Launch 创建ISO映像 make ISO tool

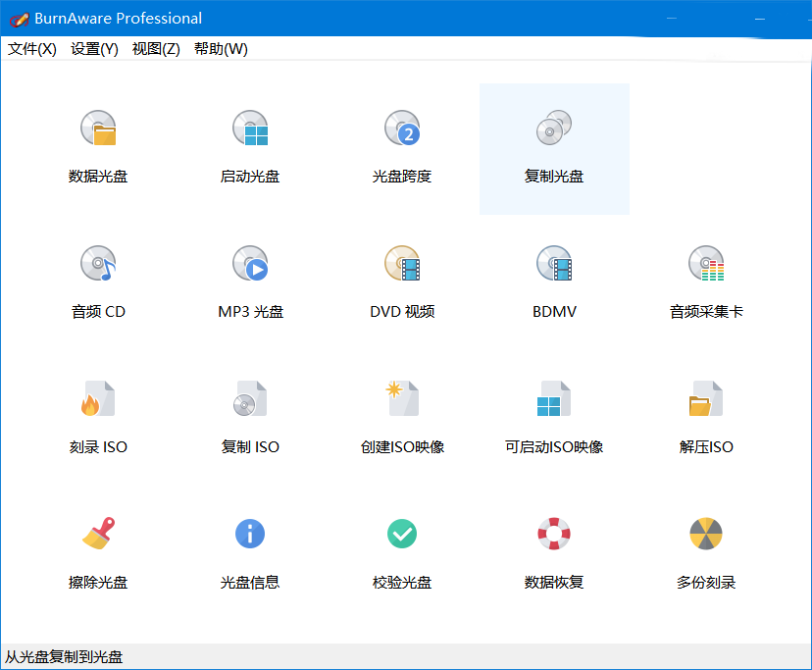click(402, 418)
